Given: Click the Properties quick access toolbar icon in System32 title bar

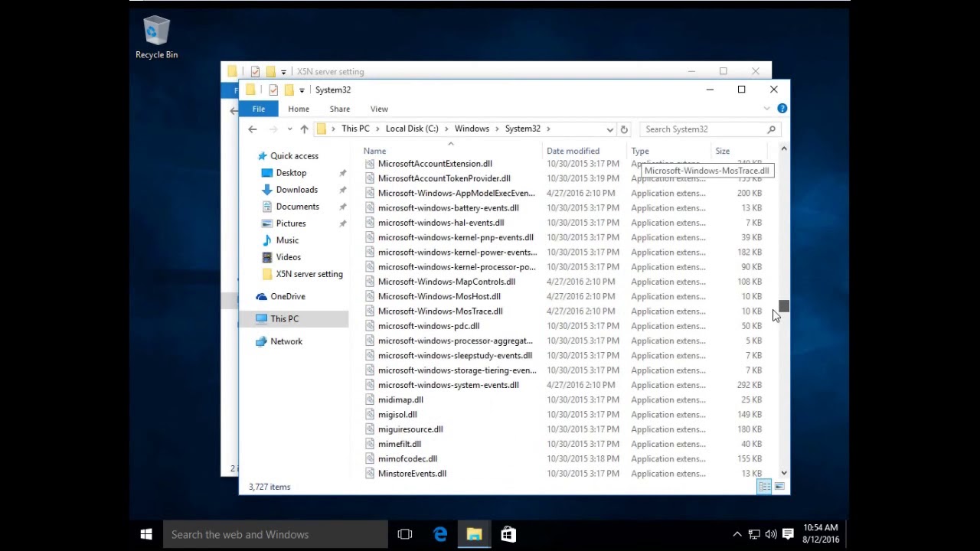Looking at the screenshot, I should (x=273, y=90).
